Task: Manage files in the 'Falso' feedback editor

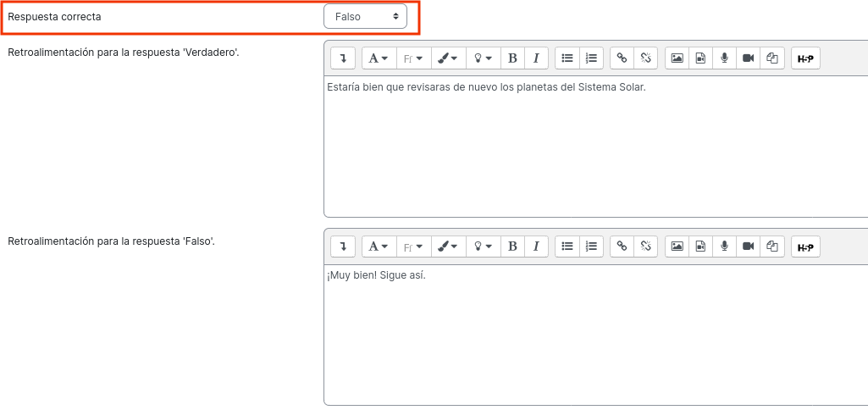Action: pos(773,247)
